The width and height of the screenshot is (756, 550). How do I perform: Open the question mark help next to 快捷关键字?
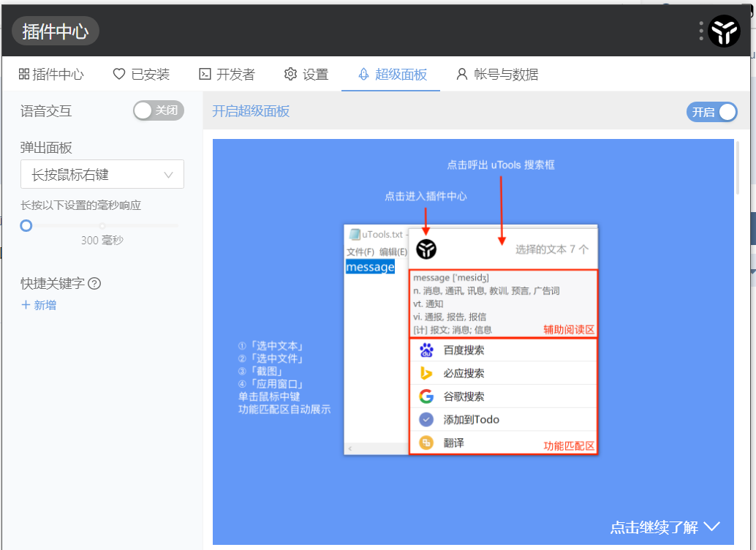(95, 283)
